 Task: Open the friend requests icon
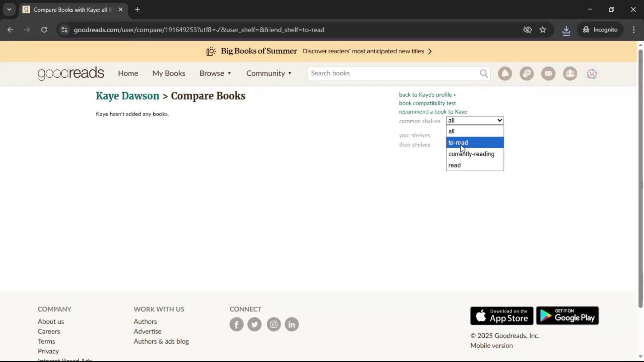click(x=570, y=73)
